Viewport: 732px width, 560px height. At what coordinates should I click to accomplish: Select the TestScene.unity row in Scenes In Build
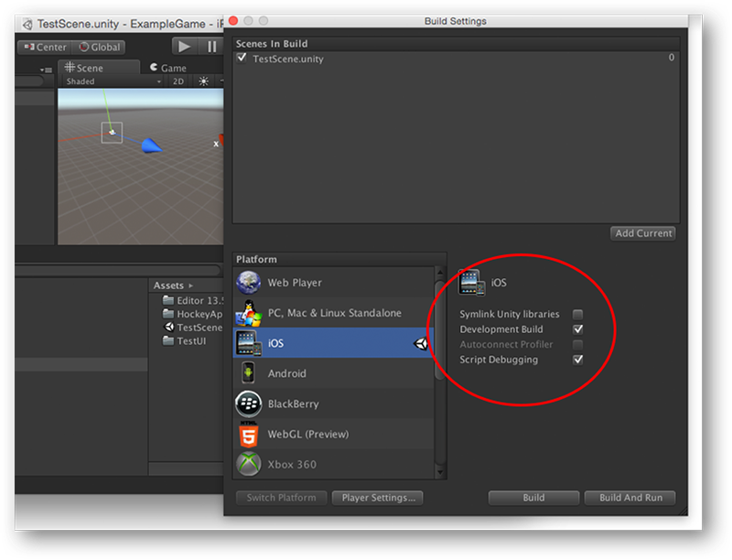[456, 59]
